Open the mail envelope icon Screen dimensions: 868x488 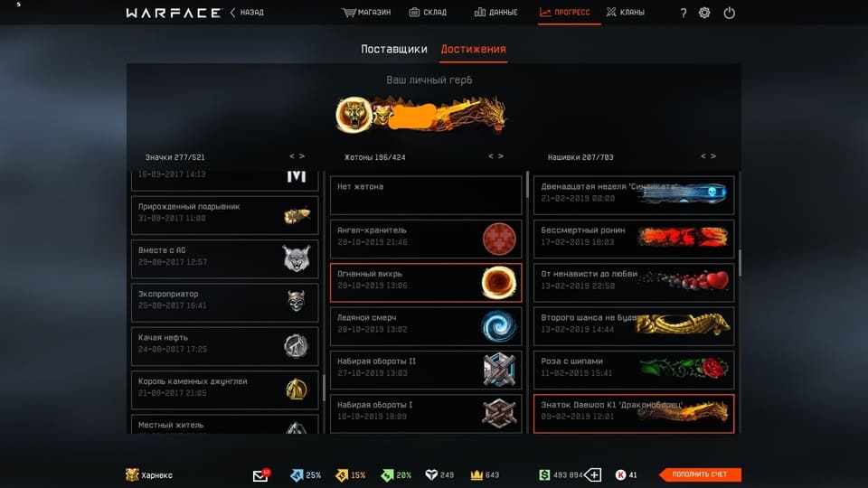tap(260, 475)
